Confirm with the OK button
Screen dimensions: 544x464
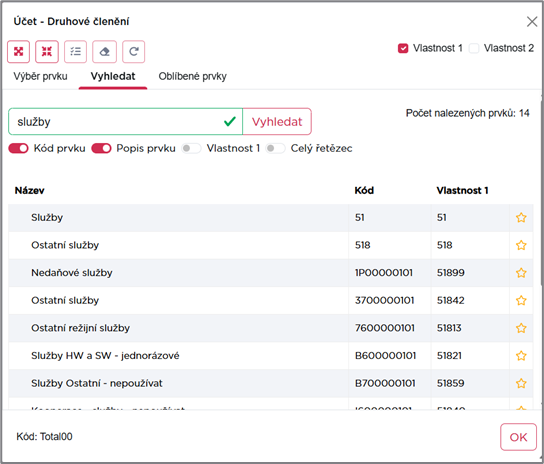(518, 437)
